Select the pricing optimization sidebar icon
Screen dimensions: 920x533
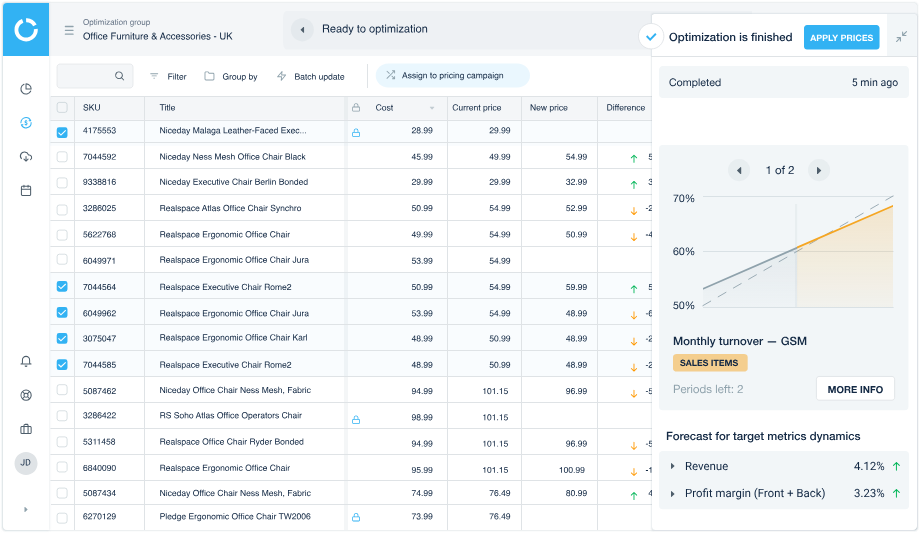point(26,123)
